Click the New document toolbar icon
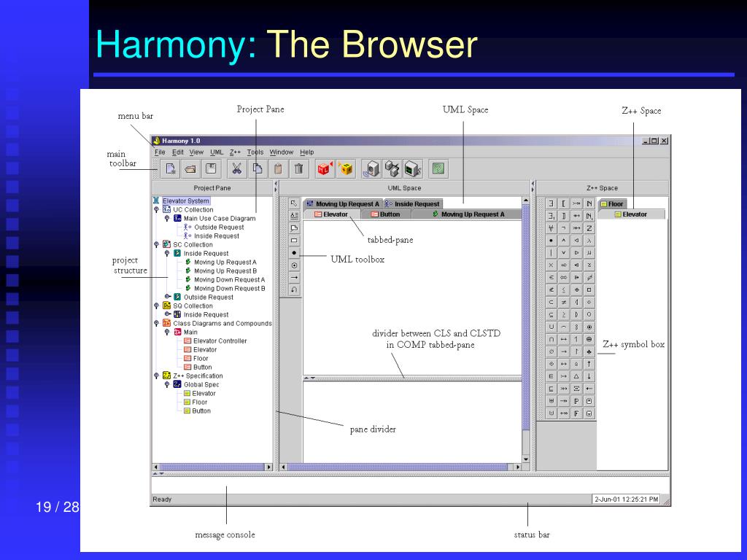The image size is (747, 560). pos(171,168)
